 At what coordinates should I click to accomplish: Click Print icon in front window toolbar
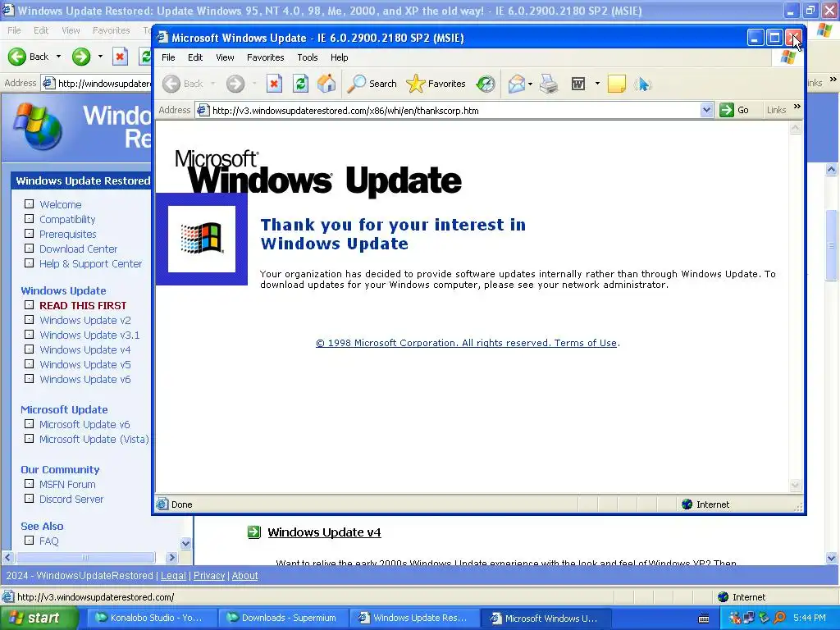coord(549,84)
